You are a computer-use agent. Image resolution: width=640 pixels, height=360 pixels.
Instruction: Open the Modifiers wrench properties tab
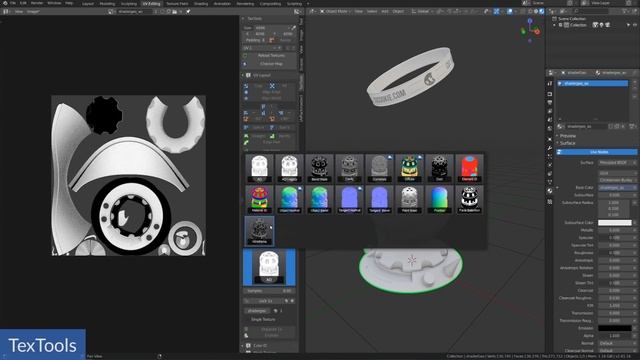(550, 148)
